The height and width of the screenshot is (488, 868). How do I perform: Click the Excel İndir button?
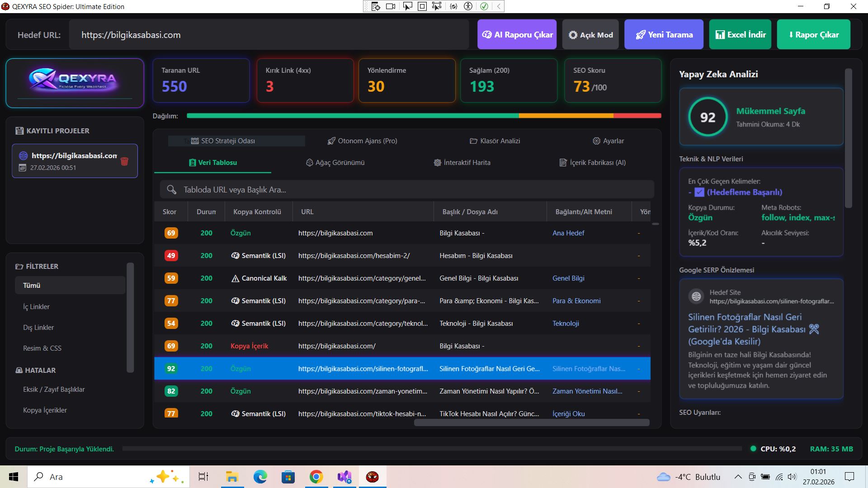(x=741, y=35)
